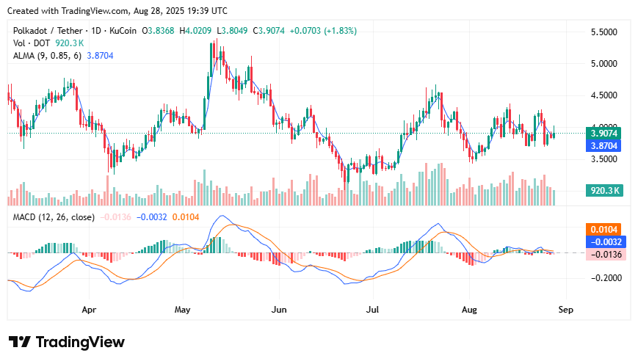The width and height of the screenshot is (638, 364).
Task: Click the -0.0032 MACD line legend value
Action: tap(151, 217)
